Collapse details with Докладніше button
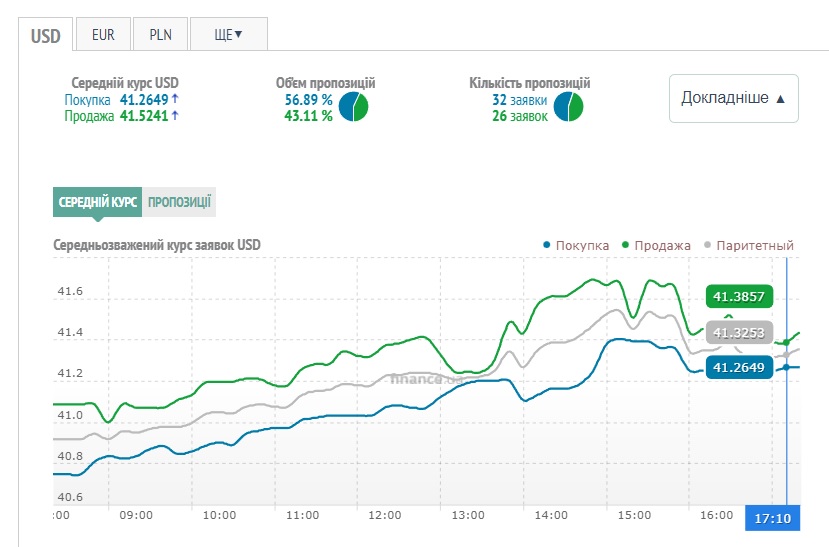This screenshot has height=547, width=829. 733,98
